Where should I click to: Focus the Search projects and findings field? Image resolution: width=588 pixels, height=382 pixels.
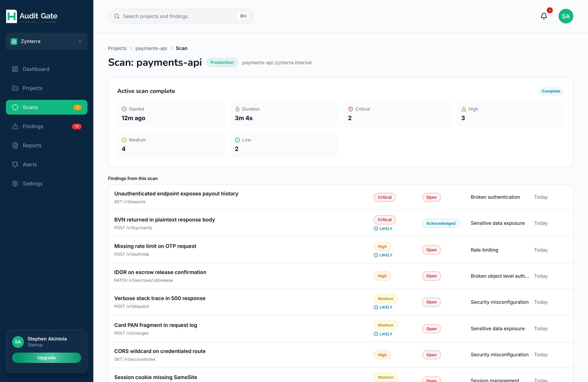[x=181, y=16]
